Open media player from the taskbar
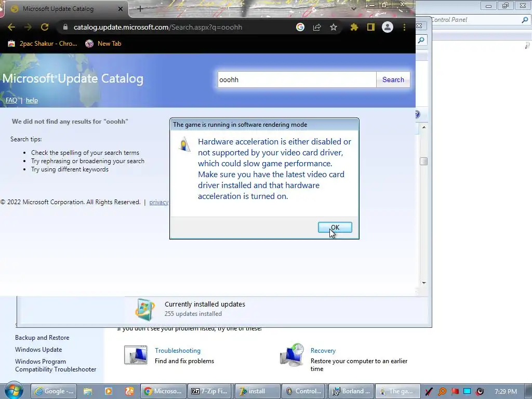Screen dimensions: 532x399 click(x=109, y=391)
